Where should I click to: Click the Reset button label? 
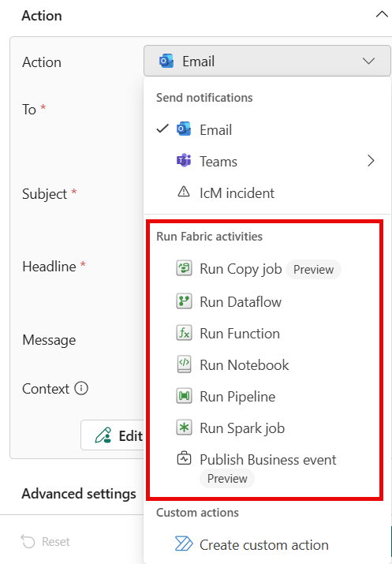[x=56, y=541]
